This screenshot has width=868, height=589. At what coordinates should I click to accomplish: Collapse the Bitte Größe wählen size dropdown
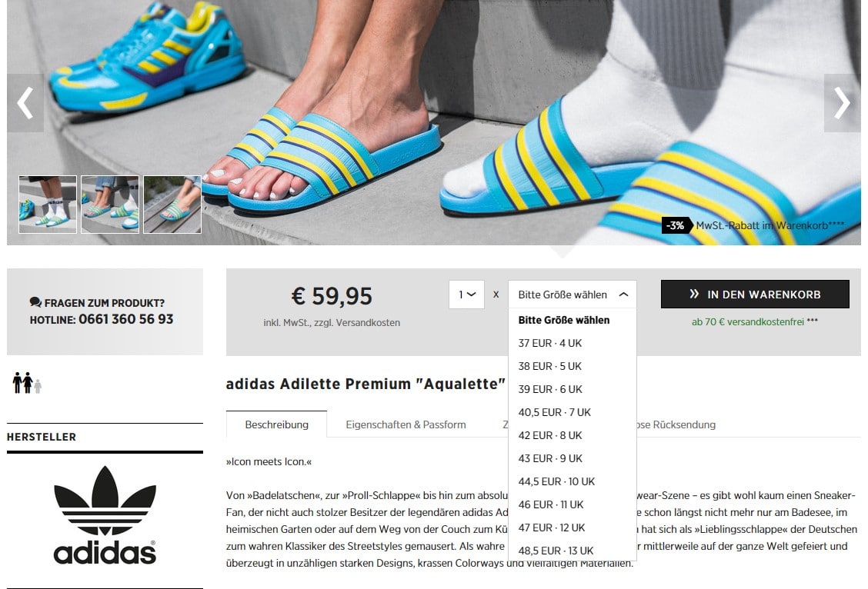click(572, 294)
